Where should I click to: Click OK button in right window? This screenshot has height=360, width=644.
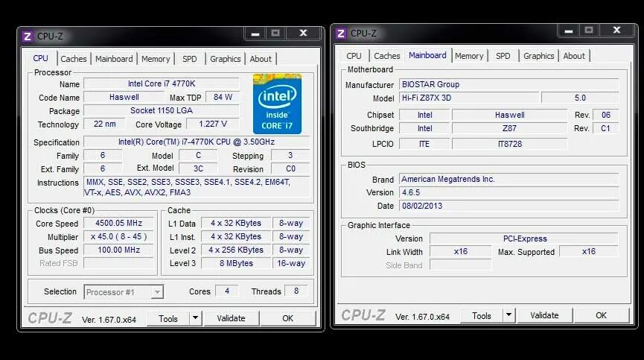tap(602, 315)
